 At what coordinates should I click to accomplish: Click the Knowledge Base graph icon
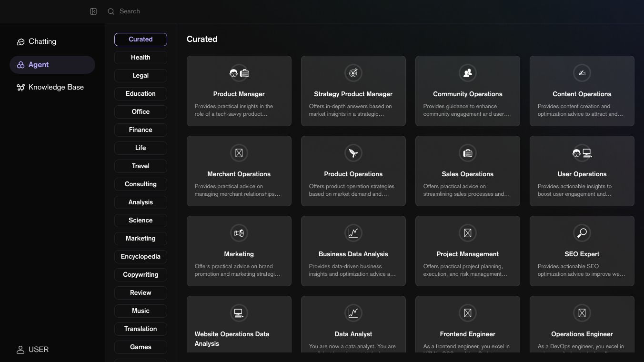tap(20, 88)
